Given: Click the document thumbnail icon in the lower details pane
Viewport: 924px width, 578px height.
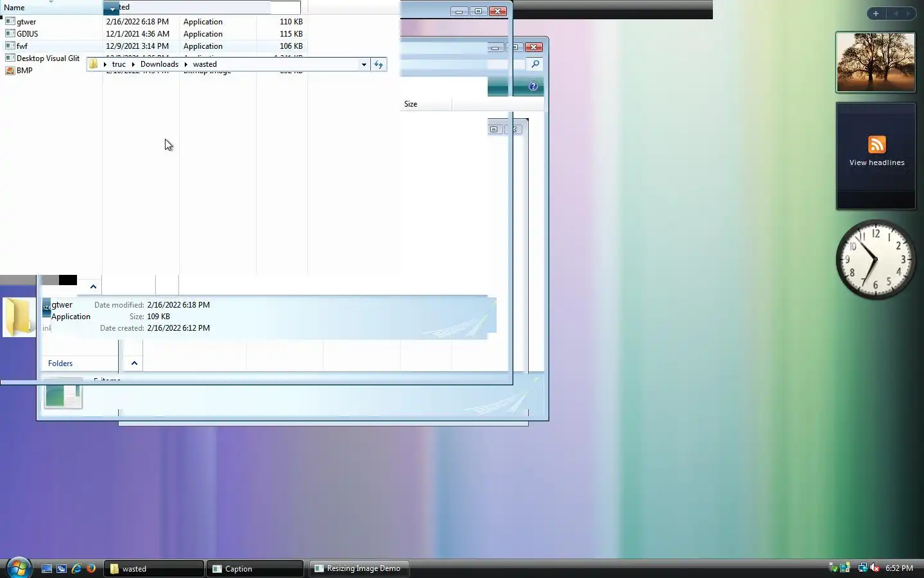Looking at the screenshot, I should click(63, 395).
